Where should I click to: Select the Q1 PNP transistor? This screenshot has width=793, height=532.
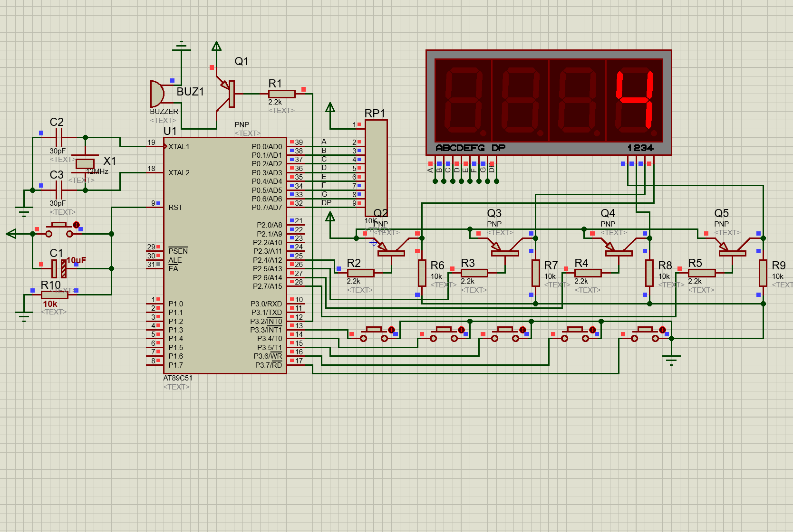point(227,93)
